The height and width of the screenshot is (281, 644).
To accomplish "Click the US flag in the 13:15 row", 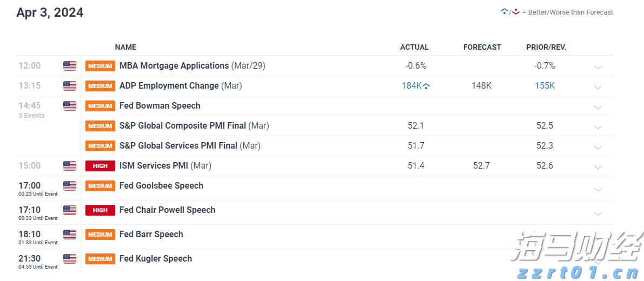I will (x=70, y=86).
